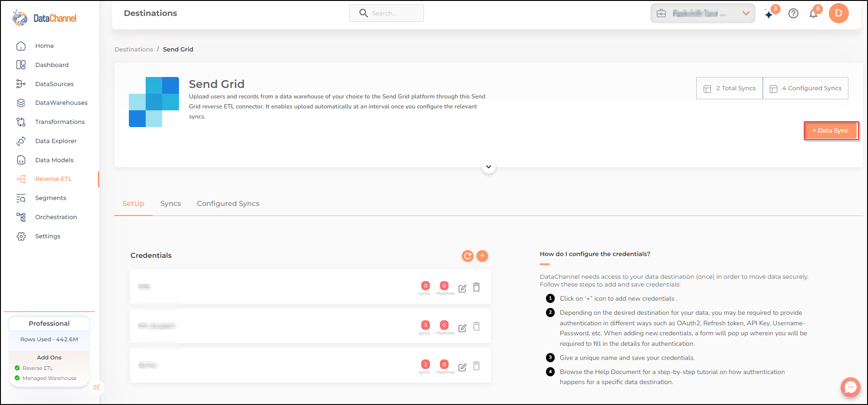Open the chat support bubble
This screenshot has height=405, width=868.
point(850,388)
